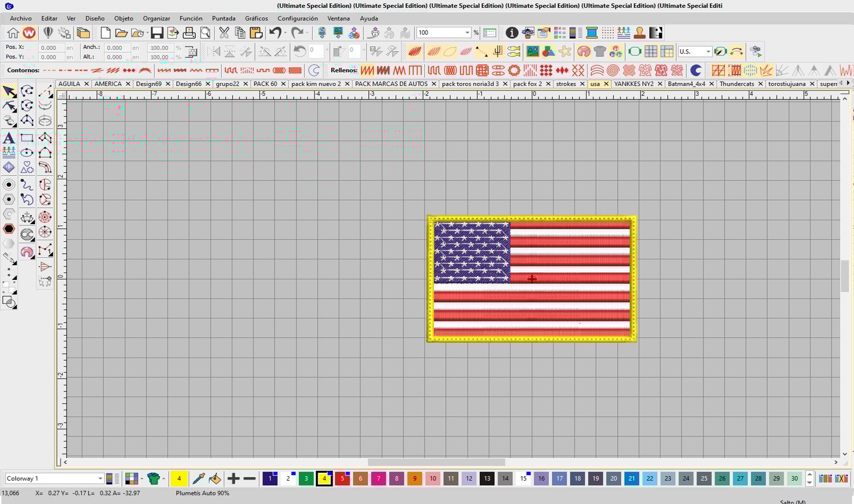
Task: Open the Configuración menu
Action: [x=297, y=18]
